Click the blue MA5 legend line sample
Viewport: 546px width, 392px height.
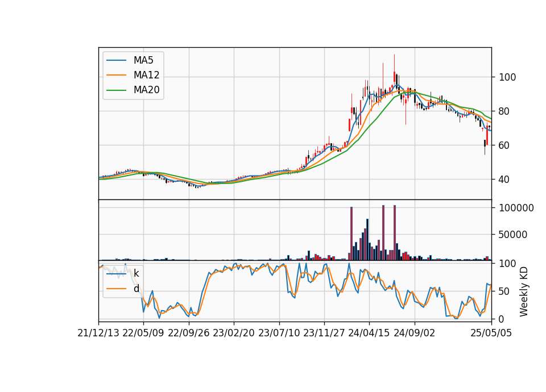point(116,60)
